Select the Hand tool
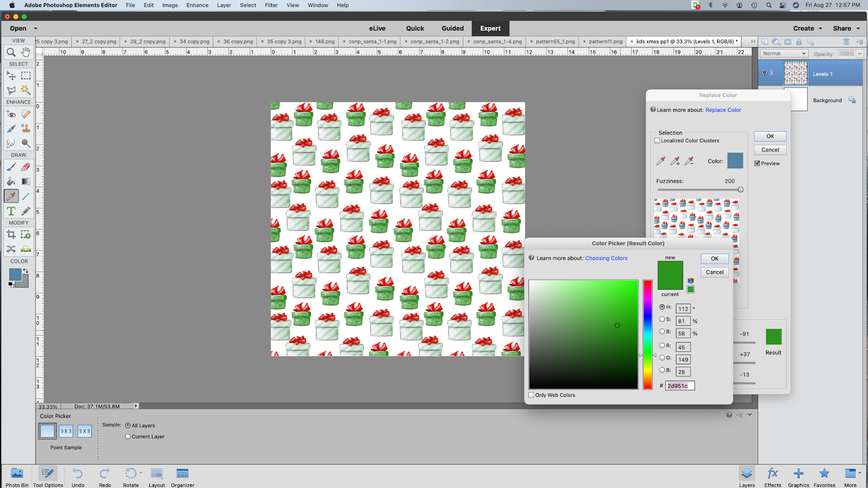Screen dimensions: 868x488 (x=25, y=52)
